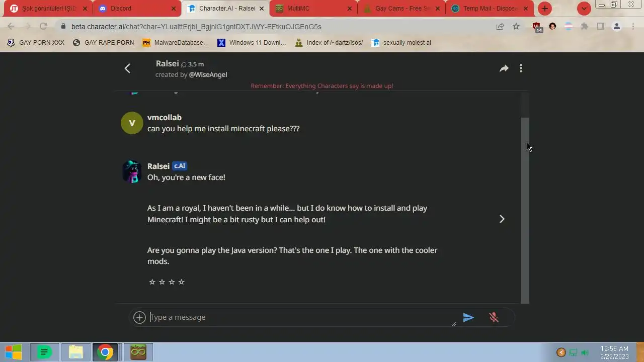Toggle the muted microphone button
Screen dimensions: 644x362
click(x=494, y=317)
